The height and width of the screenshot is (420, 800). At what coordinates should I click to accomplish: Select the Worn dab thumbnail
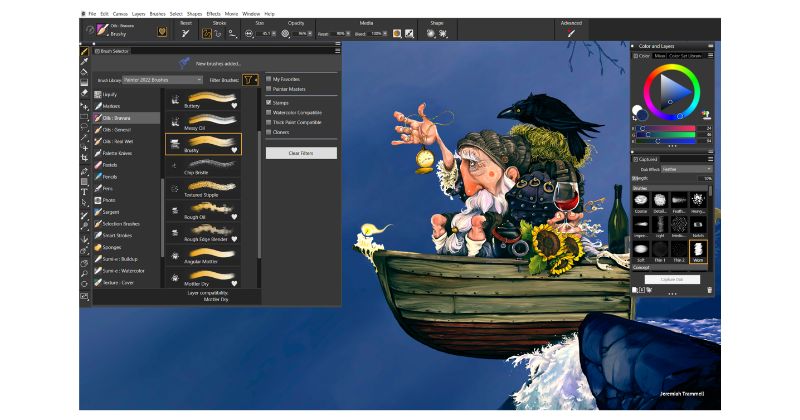[698, 251]
